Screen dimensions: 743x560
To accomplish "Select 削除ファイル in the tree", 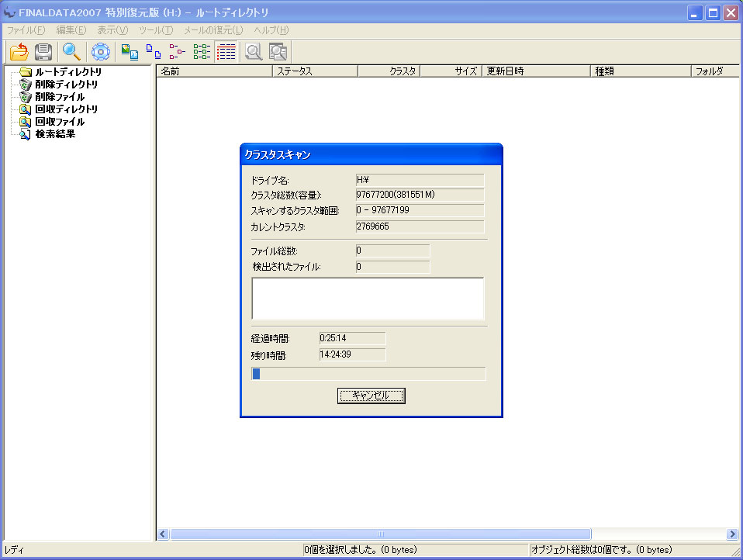I will point(60,97).
